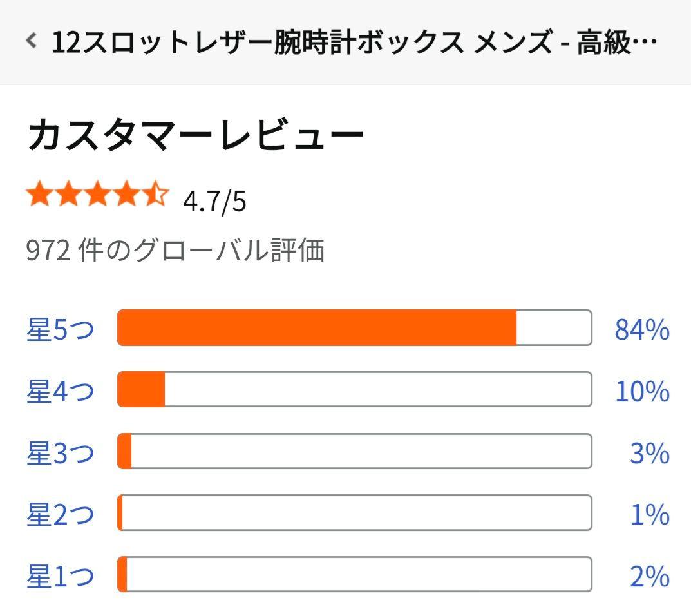Click the 10% percentage link
Image resolution: width=691 pixels, height=616 pixels.
pyautogui.click(x=639, y=390)
